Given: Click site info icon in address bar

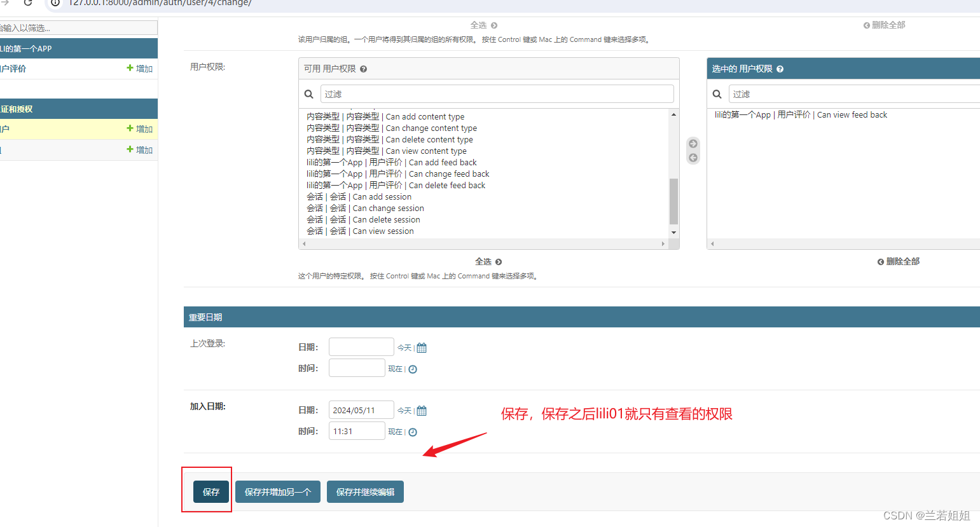Looking at the screenshot, I should [x=55, y=3].
